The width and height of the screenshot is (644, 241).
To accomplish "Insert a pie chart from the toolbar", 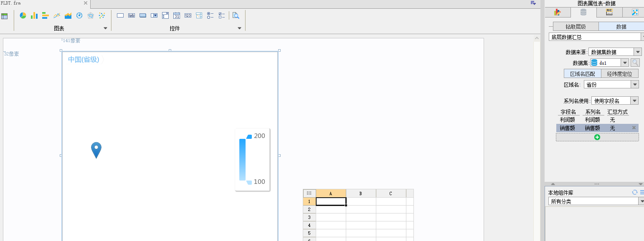I will coord(23,15).
